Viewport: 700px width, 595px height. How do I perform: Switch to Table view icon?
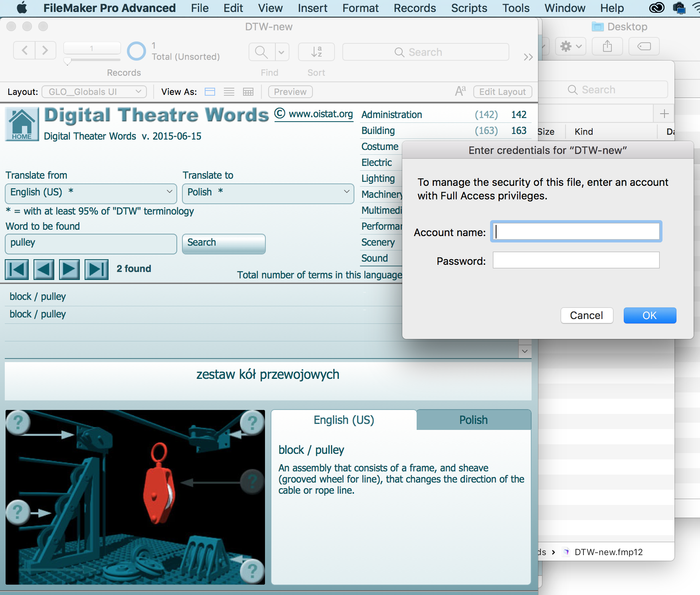point(248,92)
